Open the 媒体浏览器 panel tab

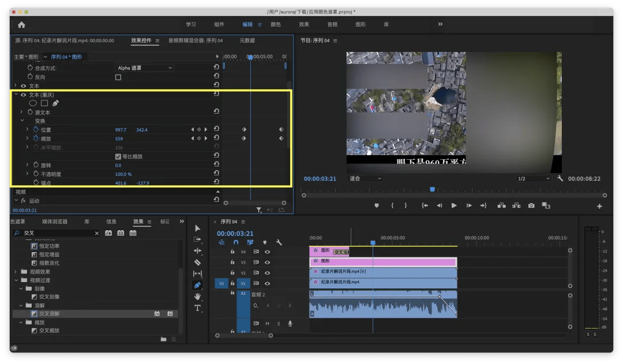pyautogui.click(x=55, y=222)
